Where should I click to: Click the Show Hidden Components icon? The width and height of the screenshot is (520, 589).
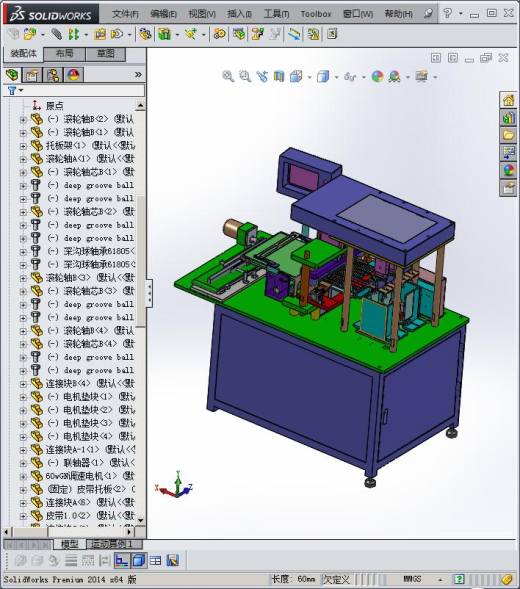click(x=145, y=34)
